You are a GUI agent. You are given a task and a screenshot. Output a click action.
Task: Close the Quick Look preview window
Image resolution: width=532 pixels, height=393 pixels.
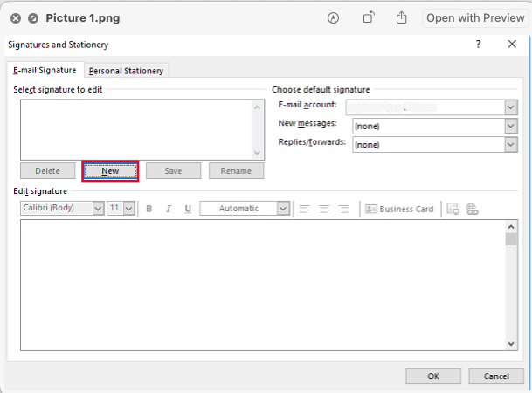pyautogui.click(x=16, y=18)
